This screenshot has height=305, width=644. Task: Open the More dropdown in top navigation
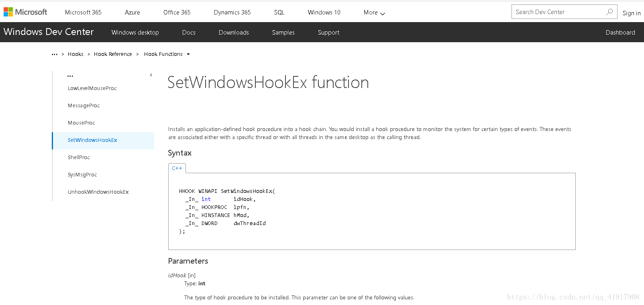(374, 12)
